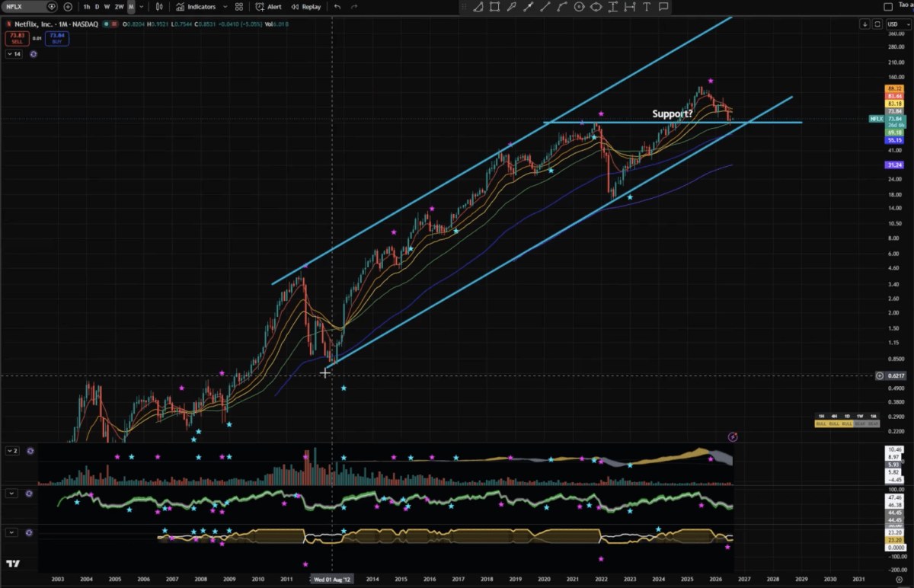
Task: Toggle the auto-fit scale icon beside USD
Action: point(877,24)
